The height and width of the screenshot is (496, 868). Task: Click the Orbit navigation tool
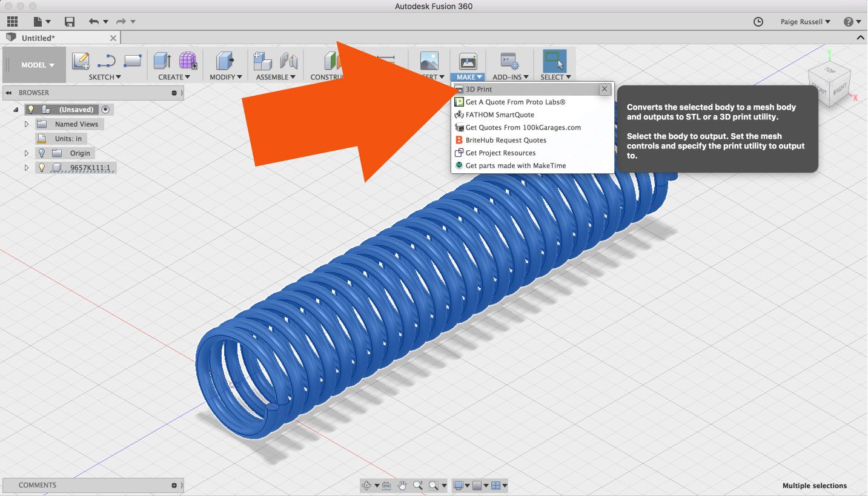pyautogui.click(x=366, y=485)
